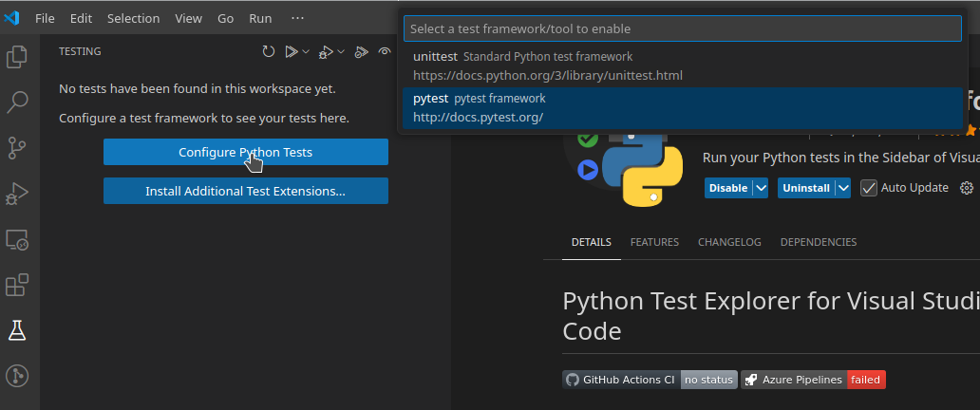Viewport: 980px width, 410px height.
Task: Open the Source Control view icon
Action: (17, 148)
